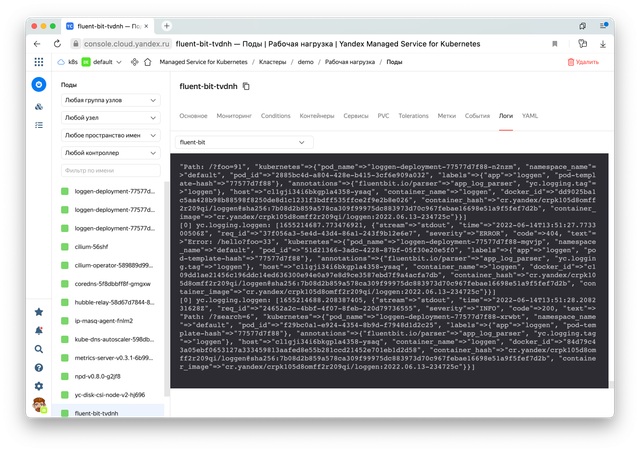The width and height of the screenshot is (640, 452).
Task: Expand the 'Любой контроллер' dropdown
Action: [x=109, y=153]
